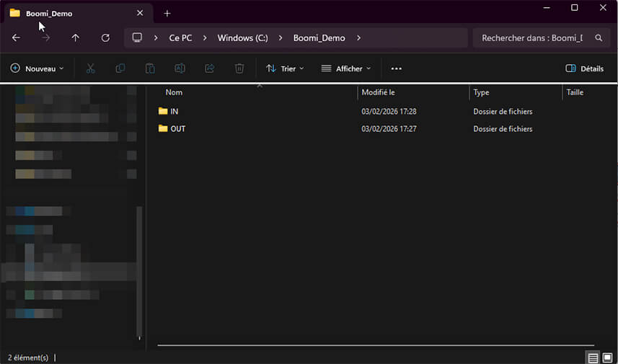This screenshot has width=618, height=364.
Task: Switch to details list view in status bar
Action: pos(593,358)
